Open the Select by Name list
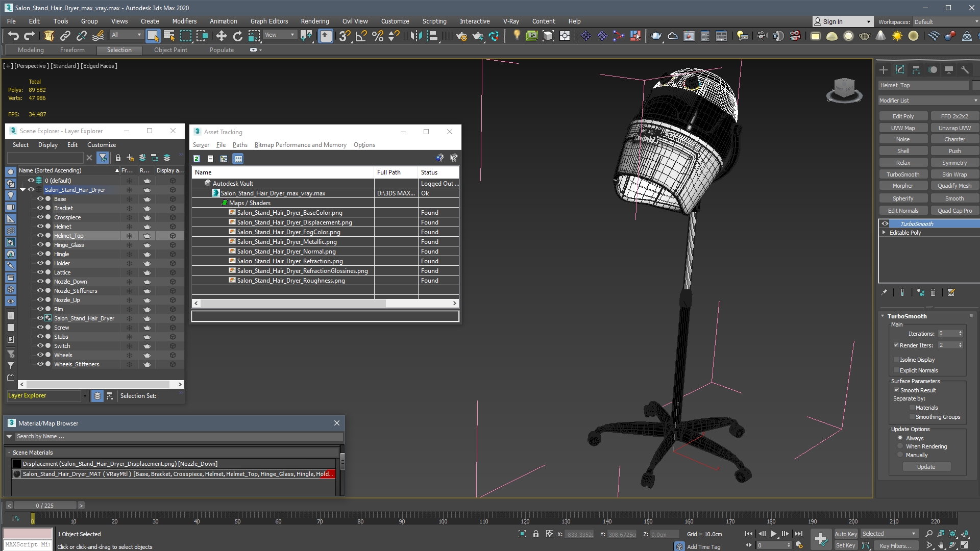This screenshot has height=551, width=980. point(169,36)
